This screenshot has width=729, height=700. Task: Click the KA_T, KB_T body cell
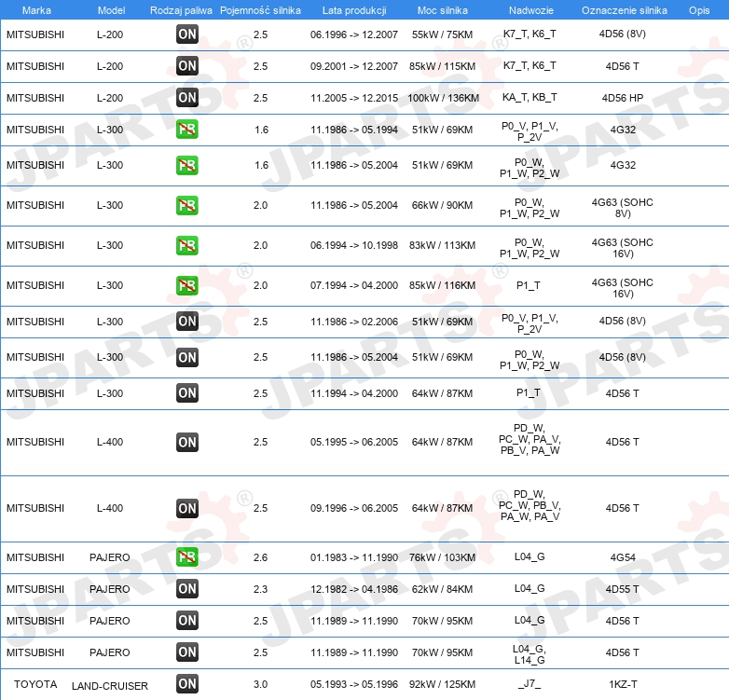(x=530, y=97)
